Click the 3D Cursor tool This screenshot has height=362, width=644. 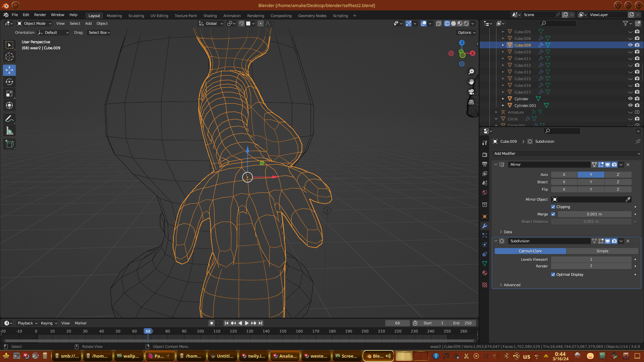point(9,57)
